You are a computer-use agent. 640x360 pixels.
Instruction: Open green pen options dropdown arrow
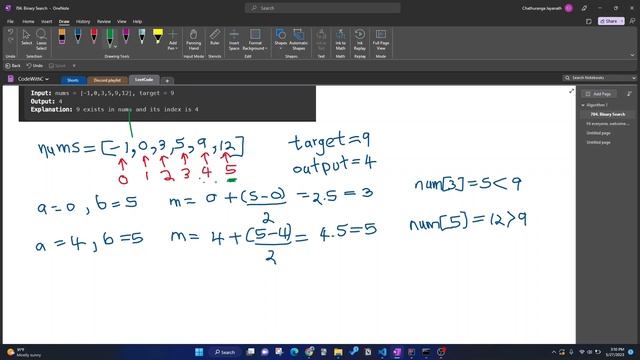(116, 47)
